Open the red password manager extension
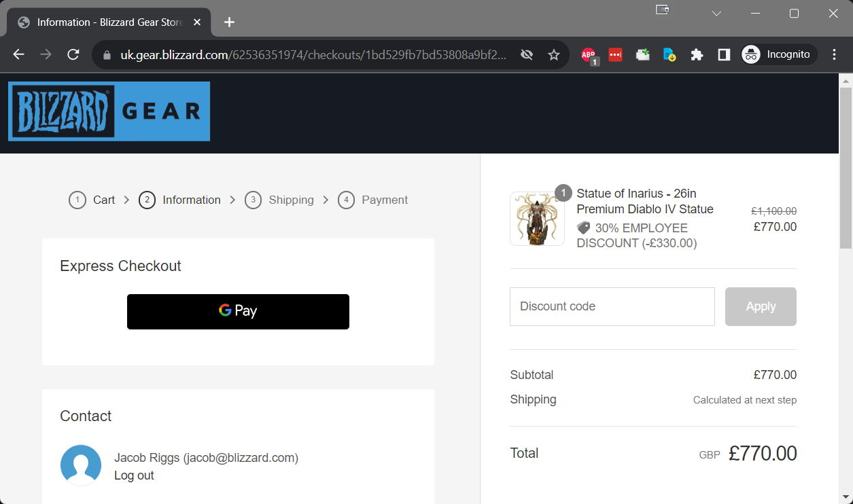The width and height of the screenshot is (853, 504). click(x=615, y=55)
